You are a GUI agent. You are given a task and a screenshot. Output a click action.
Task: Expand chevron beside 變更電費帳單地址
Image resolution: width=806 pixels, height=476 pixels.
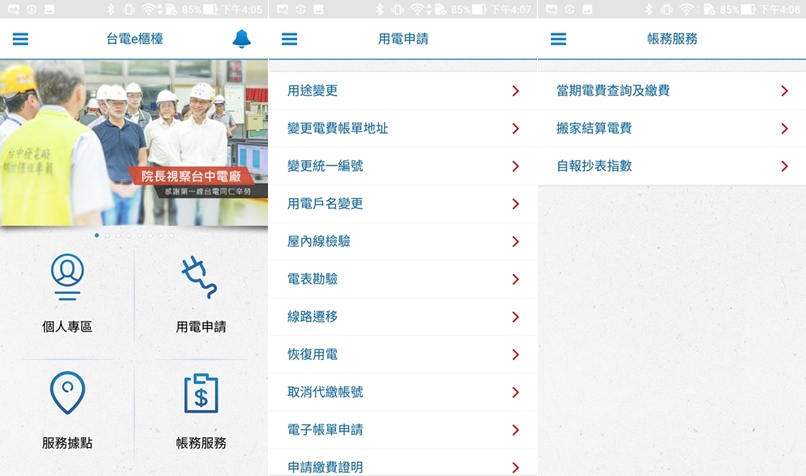tap(516, 129)
